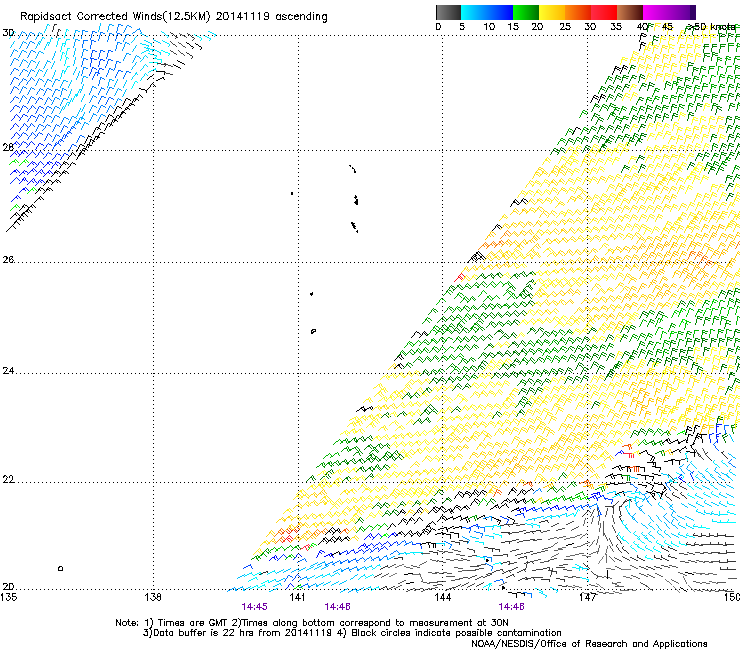
Task: Click the red 30–35 knots legend swatch
Action: [x=604, y=12]
